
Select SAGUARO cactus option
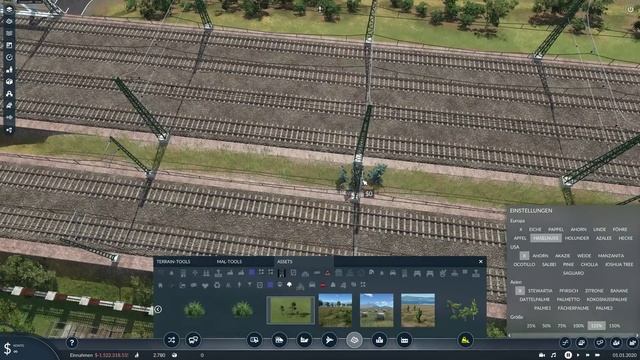pyautogui.click(x=573, y=273)
